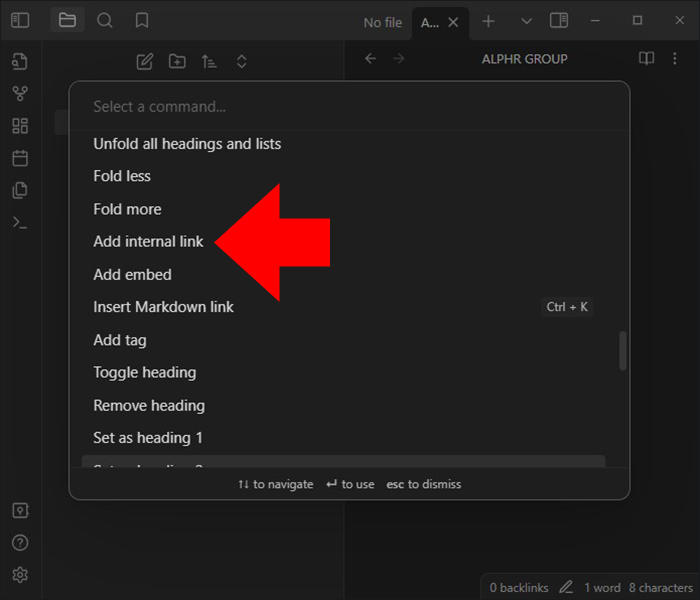This screenshot has width=700, height=600.
Task: Switch to the No file tab
Action: click(x=383, y=22)
